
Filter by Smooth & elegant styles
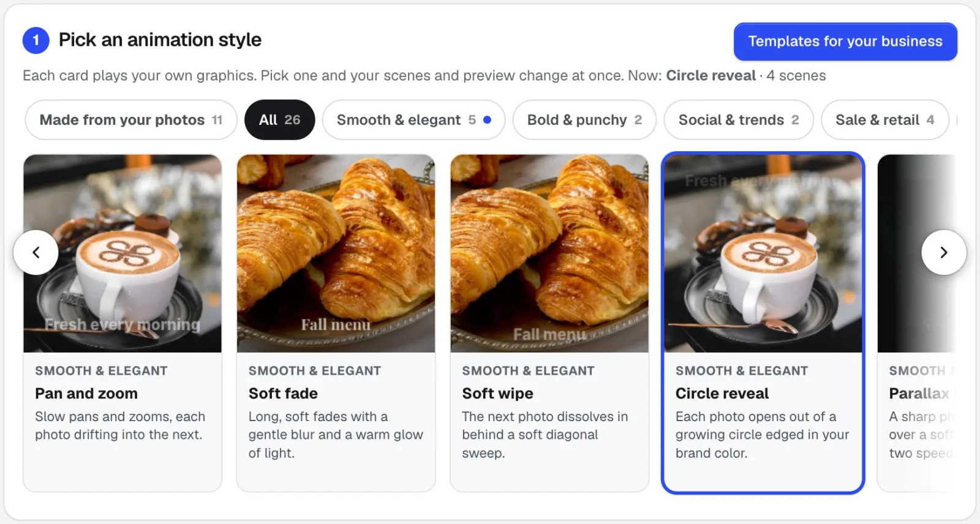tap(413, 120)
